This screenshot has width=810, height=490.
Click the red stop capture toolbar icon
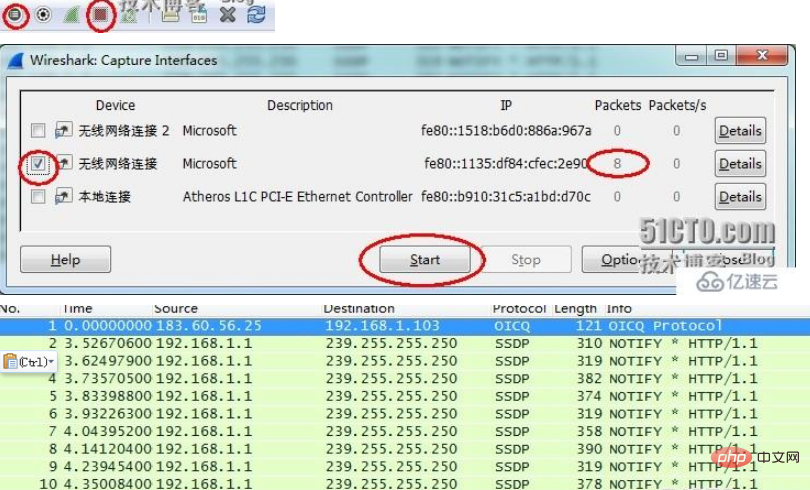pyautogui.click(x=100, y=14)
